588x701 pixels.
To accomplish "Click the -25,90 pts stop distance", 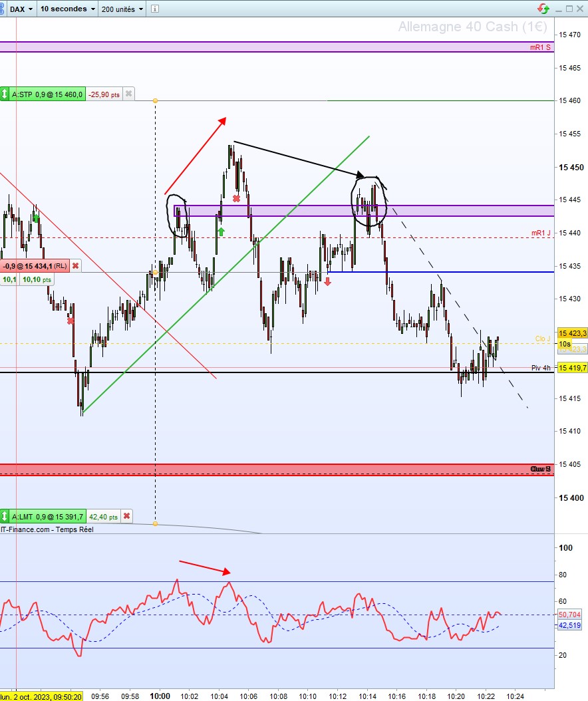I will coord(104,95).
